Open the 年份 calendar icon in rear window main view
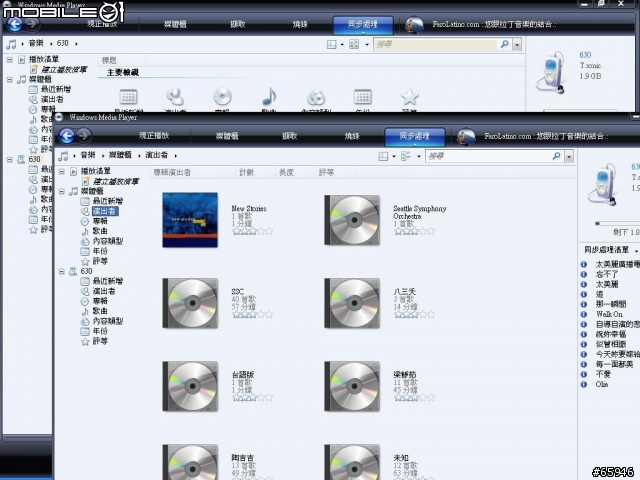 [x=362, y=97]
